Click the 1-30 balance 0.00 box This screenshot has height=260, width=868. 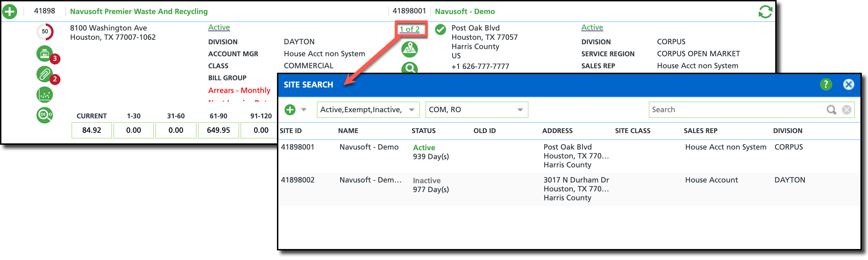tap(134, 130)
